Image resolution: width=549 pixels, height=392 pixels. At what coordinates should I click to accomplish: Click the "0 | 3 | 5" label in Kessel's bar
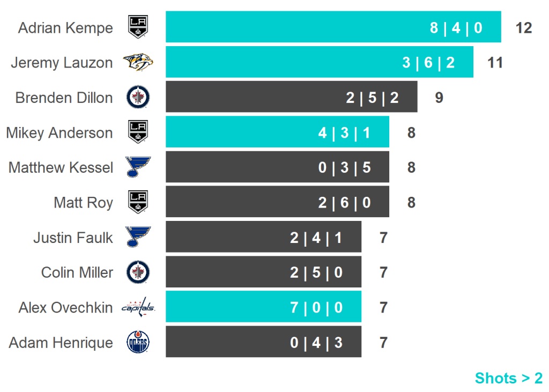pyautogui.click(x=344, y=168)
